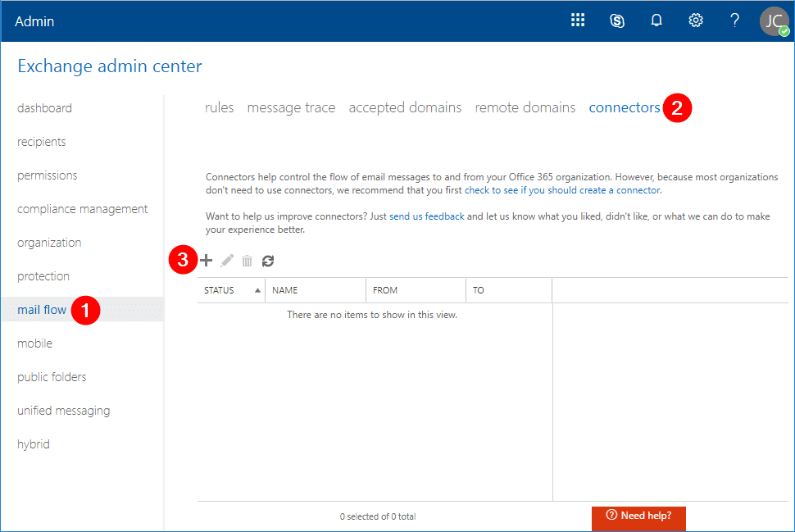Click the Admin header title
Image resolution: width=795 pixels, height=532 pixels.
point(34,21)
